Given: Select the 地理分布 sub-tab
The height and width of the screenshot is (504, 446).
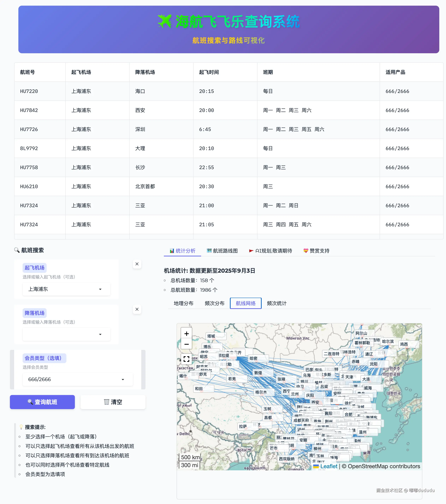Looking at the screenshot, I should [x=183, y=303].
